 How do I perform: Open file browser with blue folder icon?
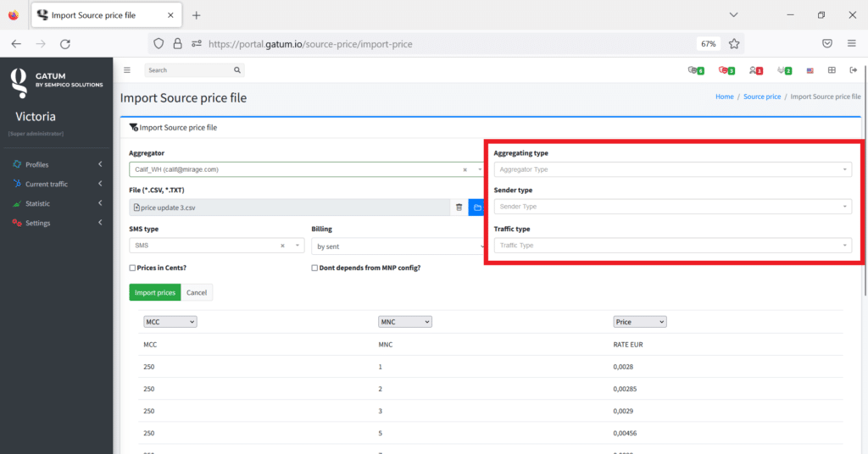click(x=477, y=208)
